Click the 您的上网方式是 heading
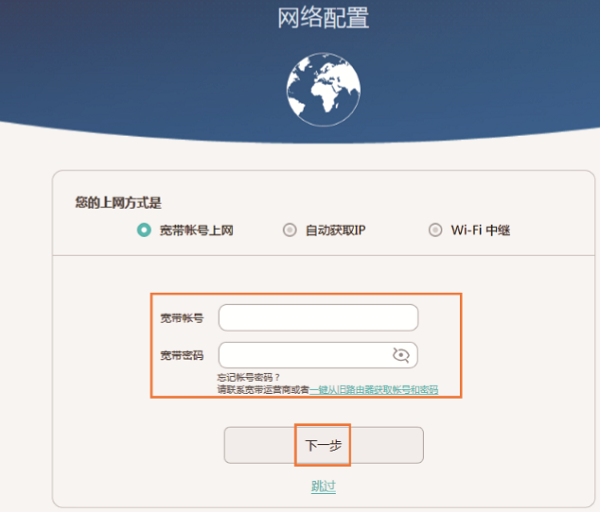Image resolution: width=600 pixels, height=512 pixels. click(115, 202)
